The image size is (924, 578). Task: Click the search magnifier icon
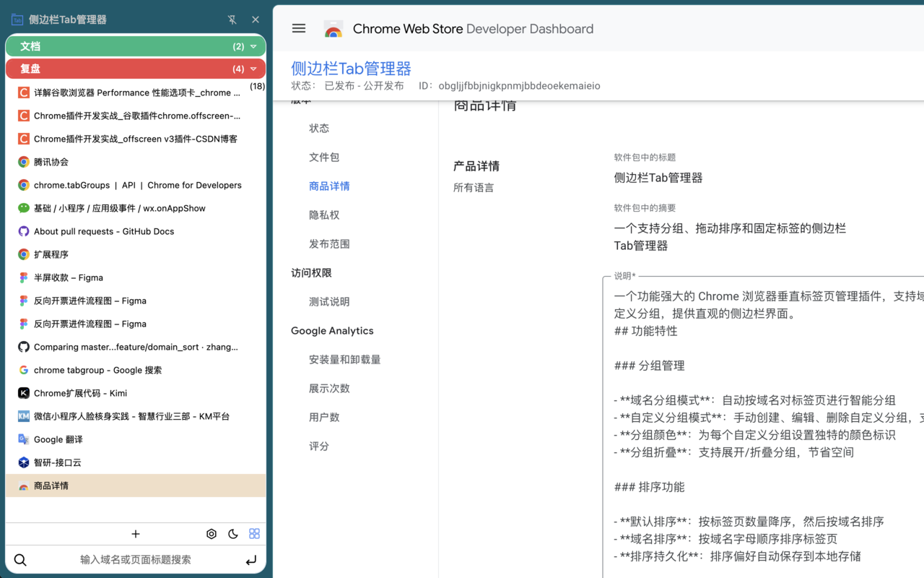coord(19,559)
